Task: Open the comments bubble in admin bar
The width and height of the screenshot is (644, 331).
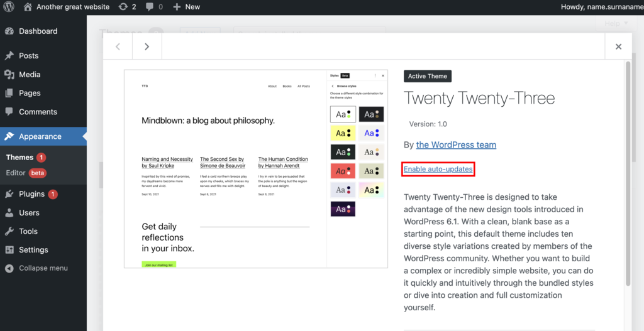Action: 150,7
